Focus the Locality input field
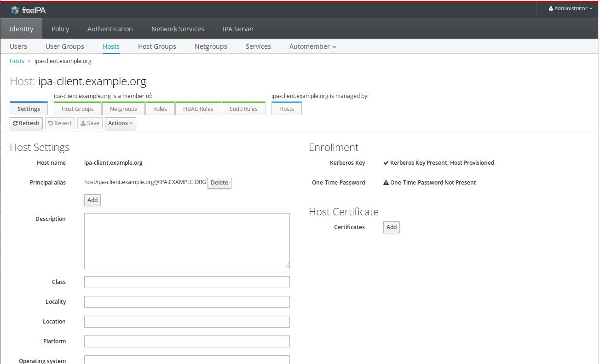 tap(187, 302)
